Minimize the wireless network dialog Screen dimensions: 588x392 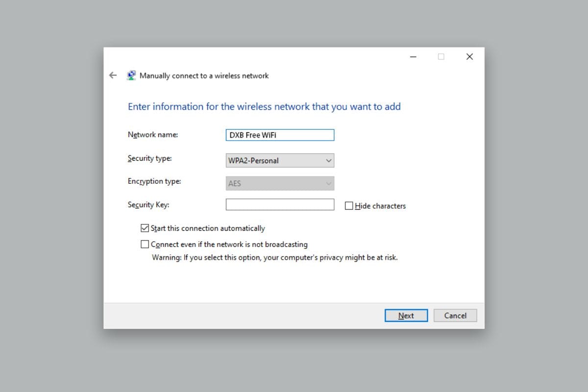(x=413, y=57)
